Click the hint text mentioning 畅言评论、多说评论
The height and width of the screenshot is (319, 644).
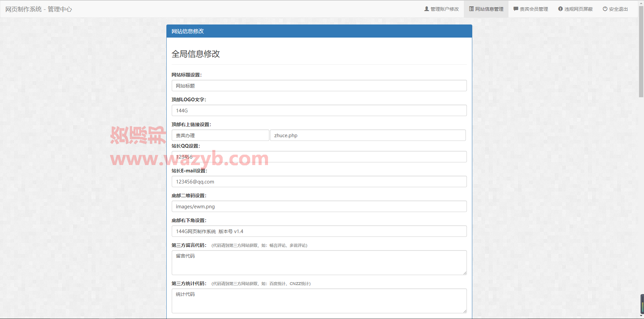[259, 246]
